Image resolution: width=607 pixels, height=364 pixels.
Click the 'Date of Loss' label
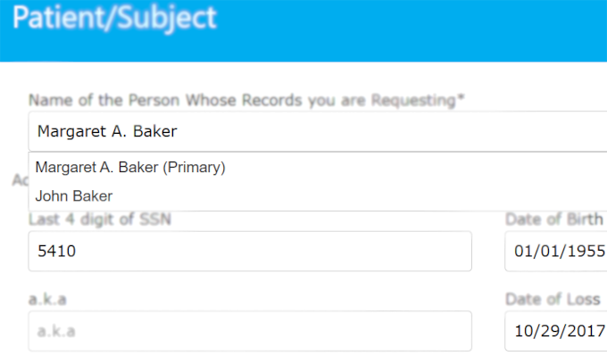[x=553, y=299]
